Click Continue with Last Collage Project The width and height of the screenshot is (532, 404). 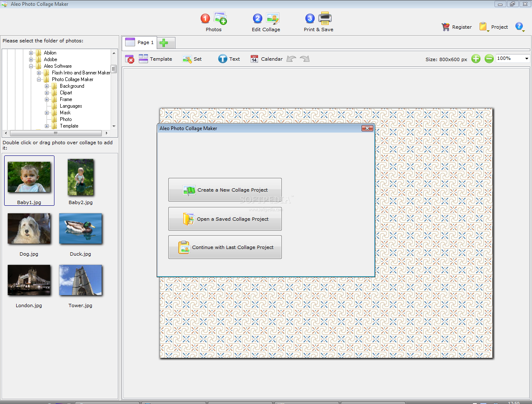tap(225, 247)
